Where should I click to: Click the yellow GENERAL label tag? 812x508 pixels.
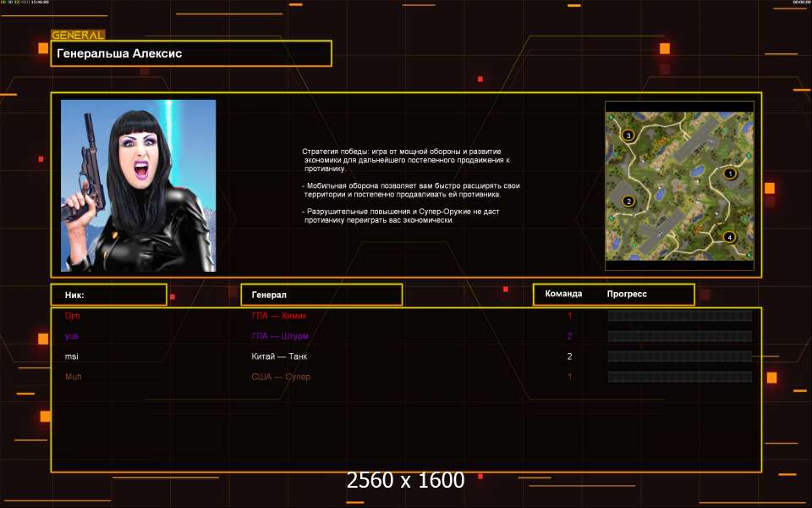point(78,35)
